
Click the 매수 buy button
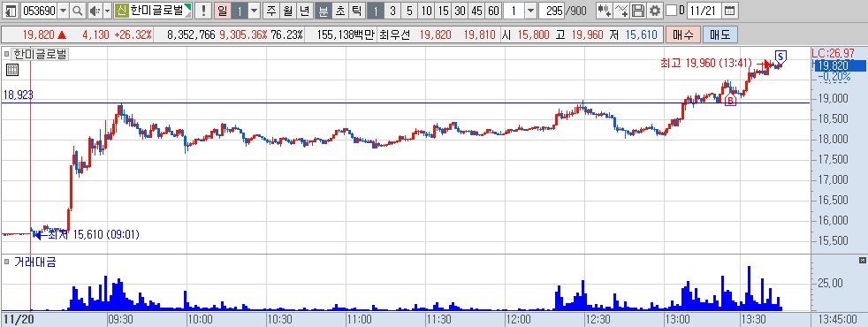(x=682, y=34)
